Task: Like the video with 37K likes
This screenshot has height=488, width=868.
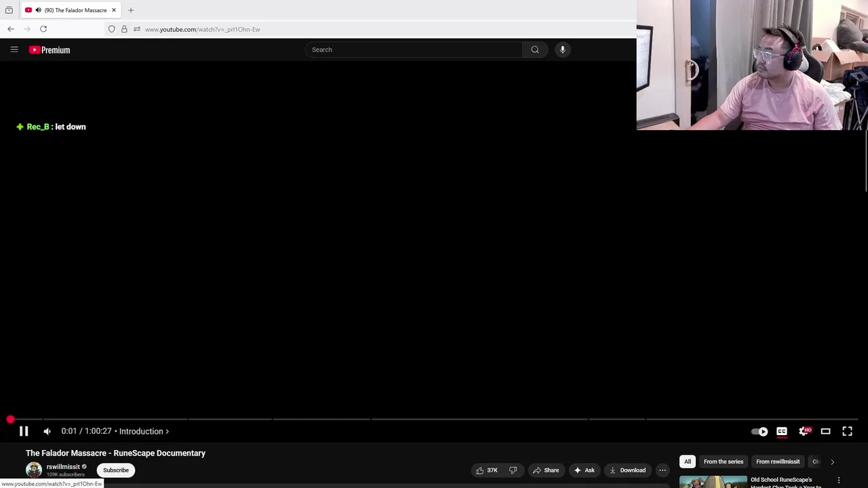Action: point(487,470)
